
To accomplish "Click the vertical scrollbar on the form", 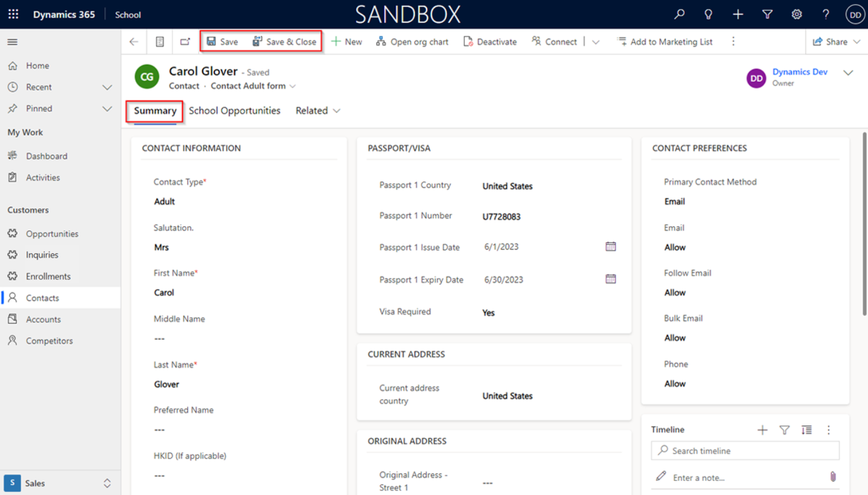I will pos(864,223).
